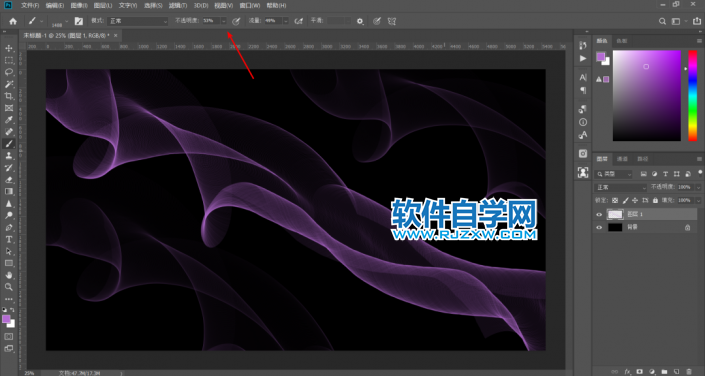Open the flow slider dropdown arrow

coord(286,21)
